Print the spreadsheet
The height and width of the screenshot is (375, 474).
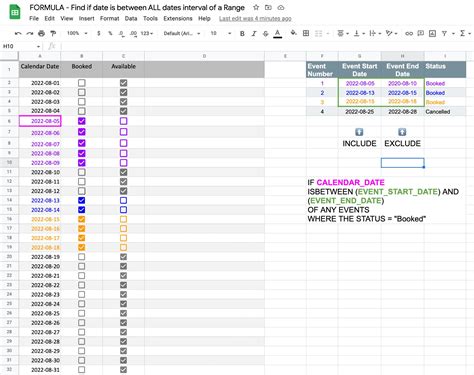point(41,33)
